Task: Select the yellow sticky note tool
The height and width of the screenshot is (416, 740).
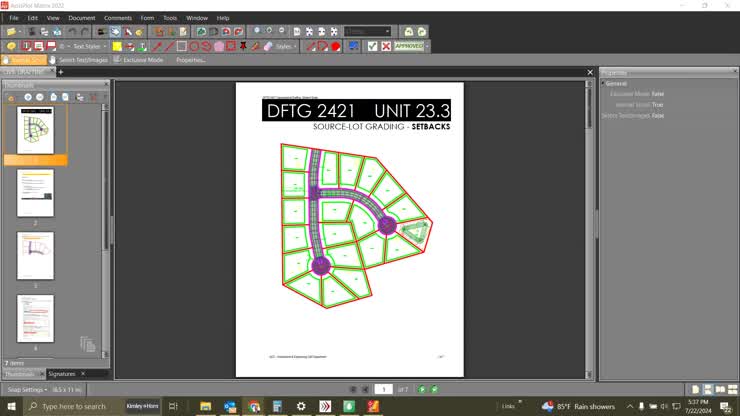Action: [117, 46]
